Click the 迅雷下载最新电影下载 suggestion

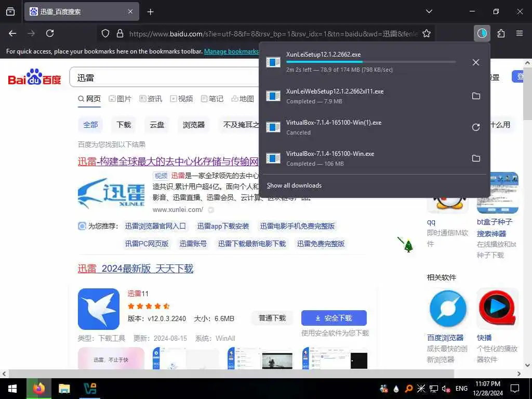click(x=252, y=244)
